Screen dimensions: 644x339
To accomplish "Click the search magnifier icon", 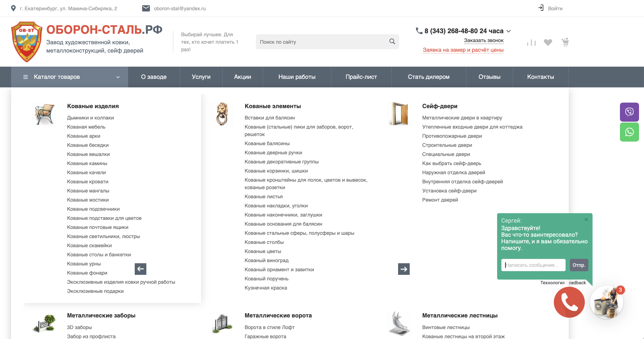I will tap(392, 41).
